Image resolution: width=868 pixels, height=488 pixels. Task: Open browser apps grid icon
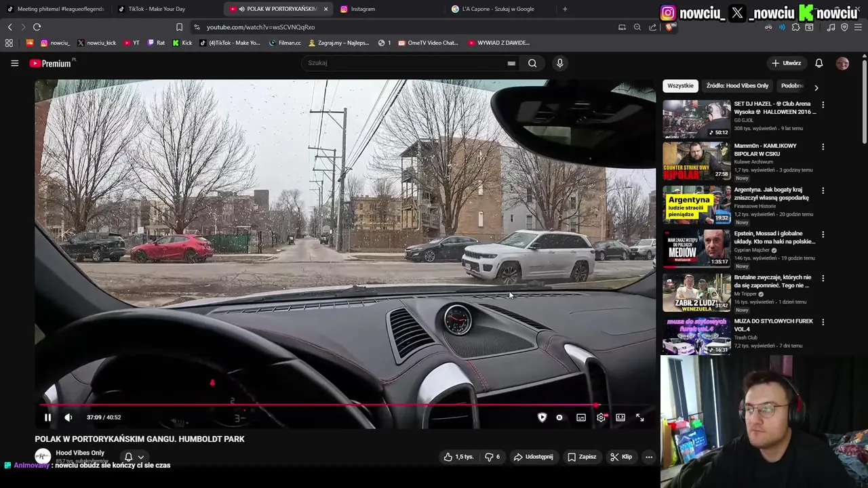(9, 43)
